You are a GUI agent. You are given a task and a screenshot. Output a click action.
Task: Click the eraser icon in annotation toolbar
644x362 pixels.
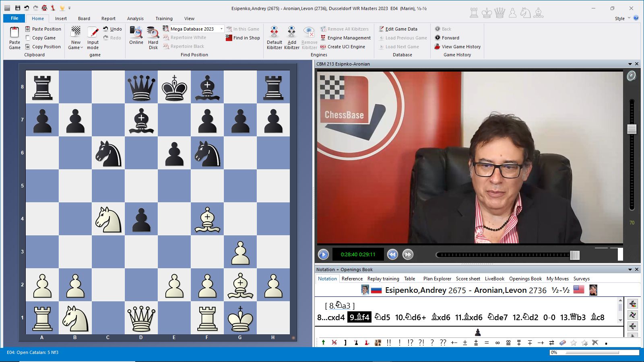pyautogui.click(x=563, y=343)
